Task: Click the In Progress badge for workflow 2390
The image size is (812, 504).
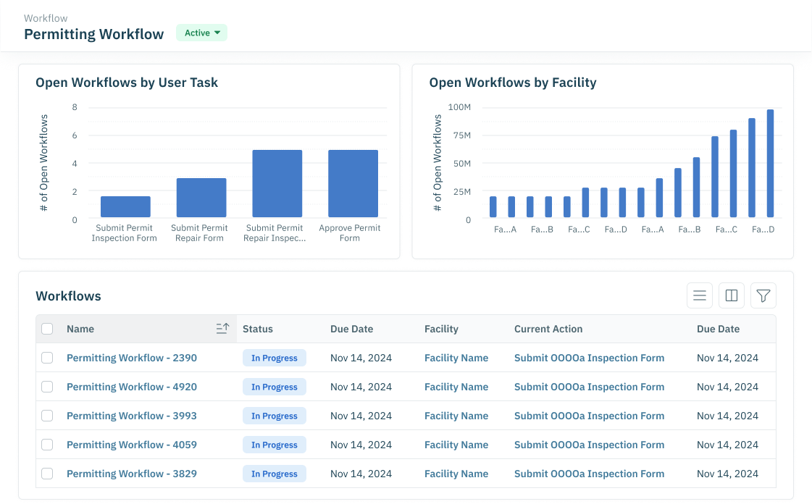Action: [x=275, y=358]
